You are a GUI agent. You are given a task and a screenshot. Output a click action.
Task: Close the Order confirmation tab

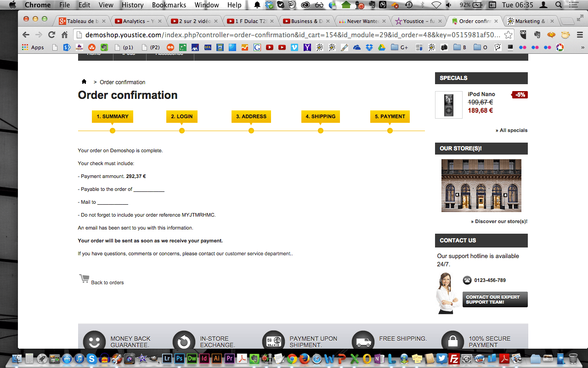tap(496, 21)
